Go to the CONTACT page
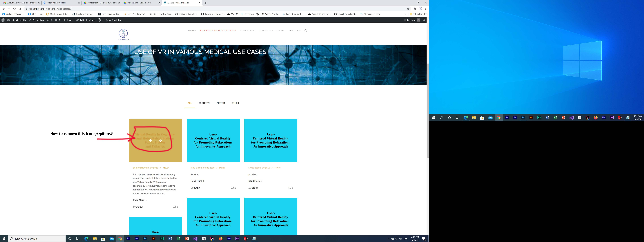This screenshot has height=242, width=644. [294, 30]
